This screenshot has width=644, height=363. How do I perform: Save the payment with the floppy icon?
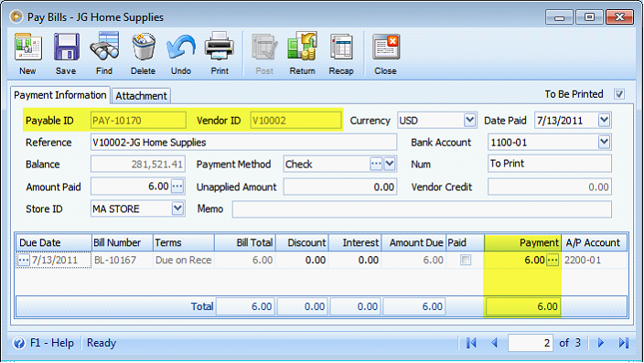pos(66,48)
